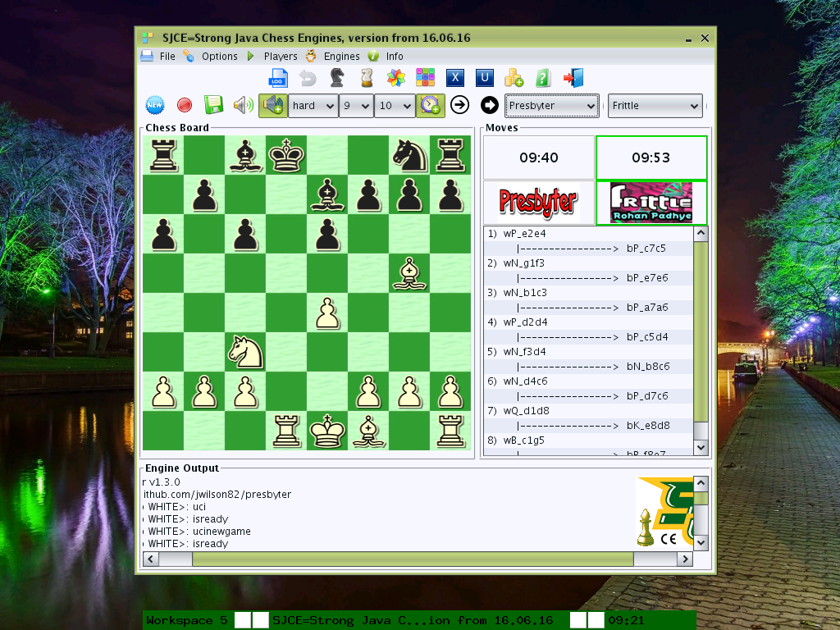Open the colorful flower settings icon
The height and width of the screenshot is (630, 840).
pos(396,78)
